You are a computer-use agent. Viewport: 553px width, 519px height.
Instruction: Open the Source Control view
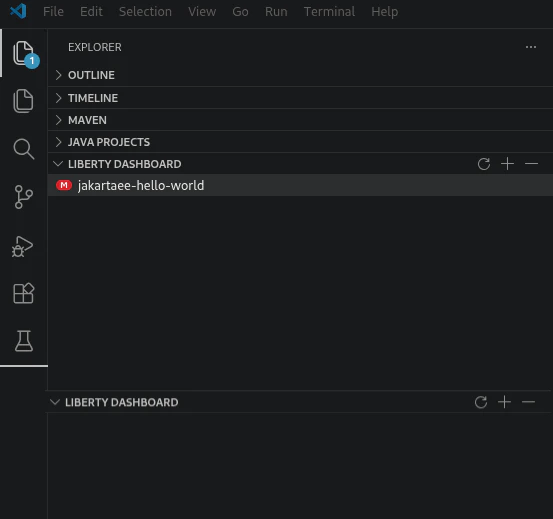pos(24,197)
